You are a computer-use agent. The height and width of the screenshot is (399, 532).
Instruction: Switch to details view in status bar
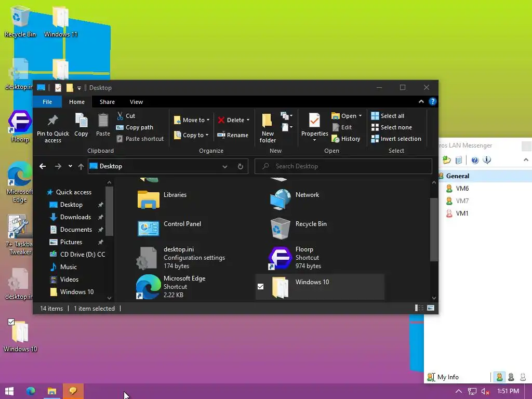click(x=419, y=308)
